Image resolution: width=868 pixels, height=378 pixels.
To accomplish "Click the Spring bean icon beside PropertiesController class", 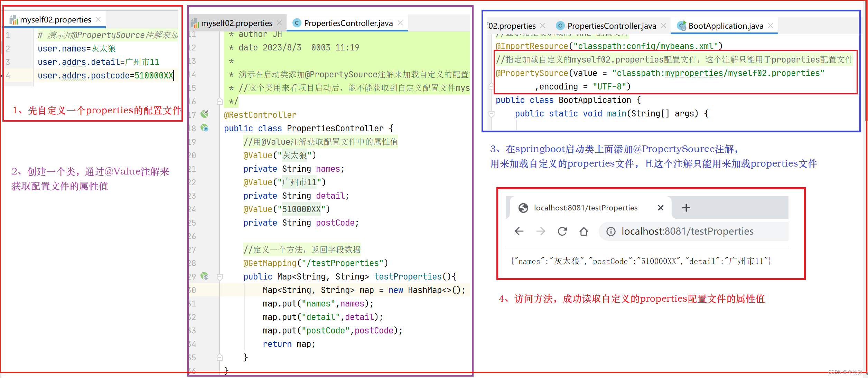I will point(205,128).
